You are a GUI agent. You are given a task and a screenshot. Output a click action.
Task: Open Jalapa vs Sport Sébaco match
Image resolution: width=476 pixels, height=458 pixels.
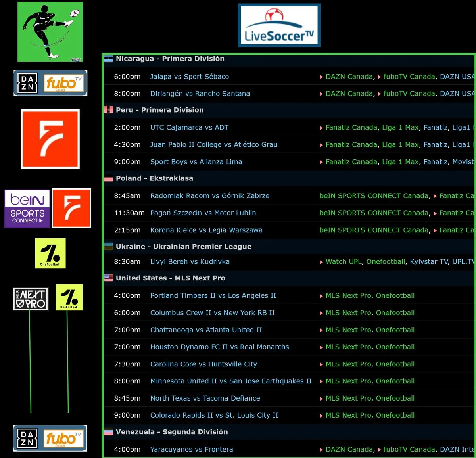[x=189, y=77]
